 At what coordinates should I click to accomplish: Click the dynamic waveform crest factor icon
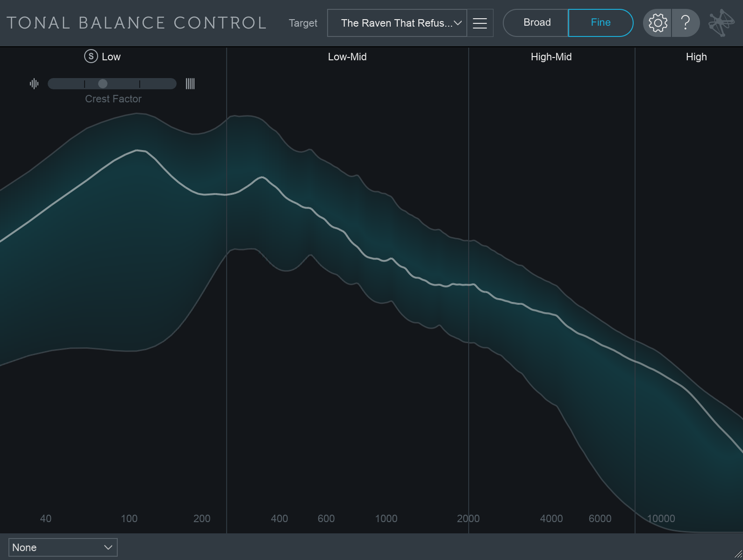tap(34, 84)
